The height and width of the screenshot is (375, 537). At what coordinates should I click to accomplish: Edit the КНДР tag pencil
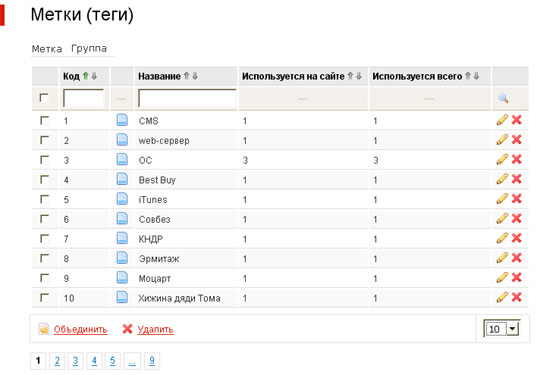(x=502, y=238)
